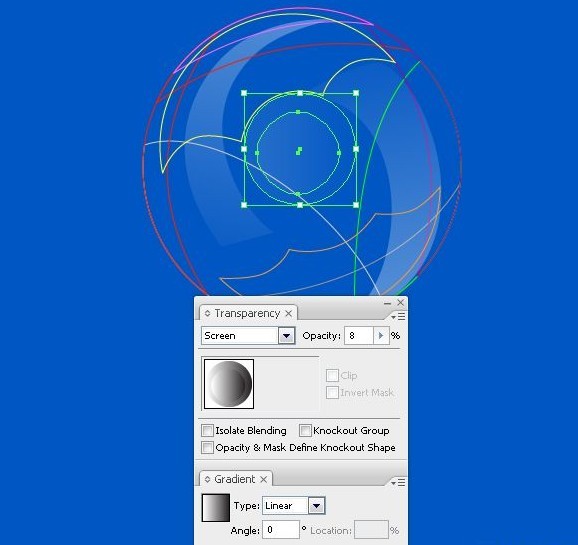Enable the Knockout Group checkbox
Viewport: 578px width, 545px height.
[305, 430]
